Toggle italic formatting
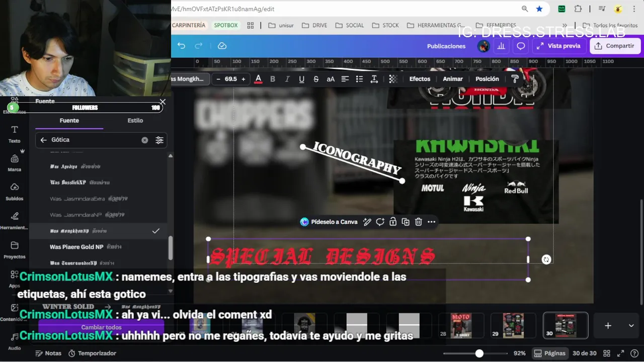 coord(287,79)
